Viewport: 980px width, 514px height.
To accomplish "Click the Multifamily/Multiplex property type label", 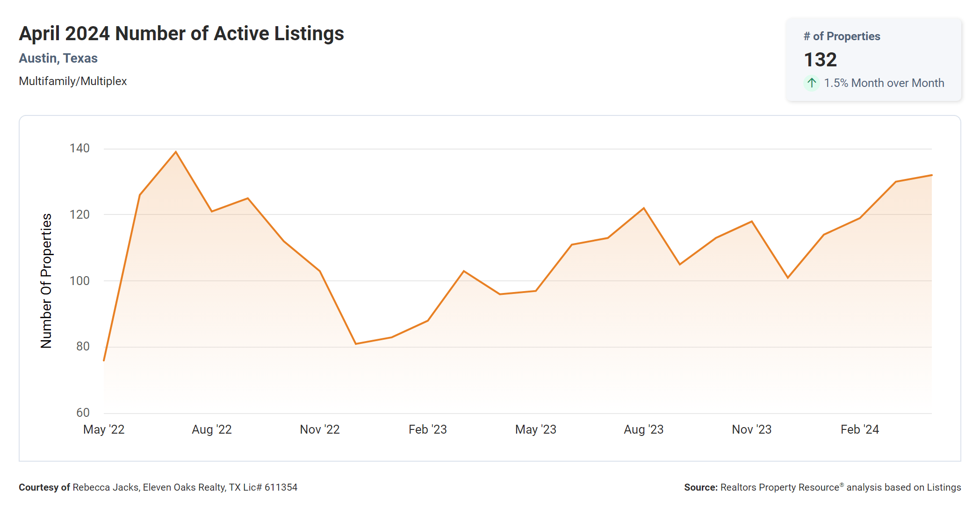I will 73,81.
